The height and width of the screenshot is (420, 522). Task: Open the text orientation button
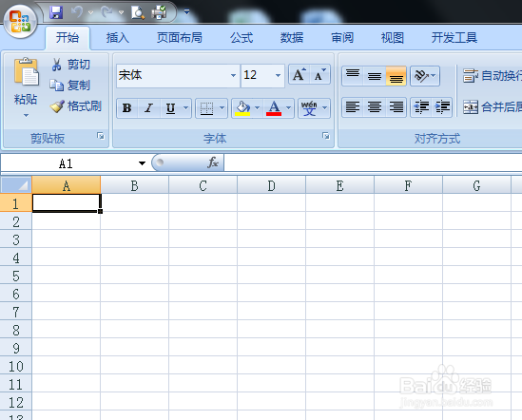click(x=425, y=76)
